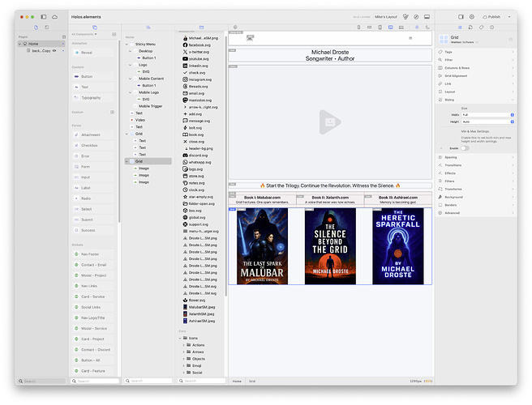Collapse the Desktop layer
This screenshot has width=532, height=405.
(x=131, y=51)
